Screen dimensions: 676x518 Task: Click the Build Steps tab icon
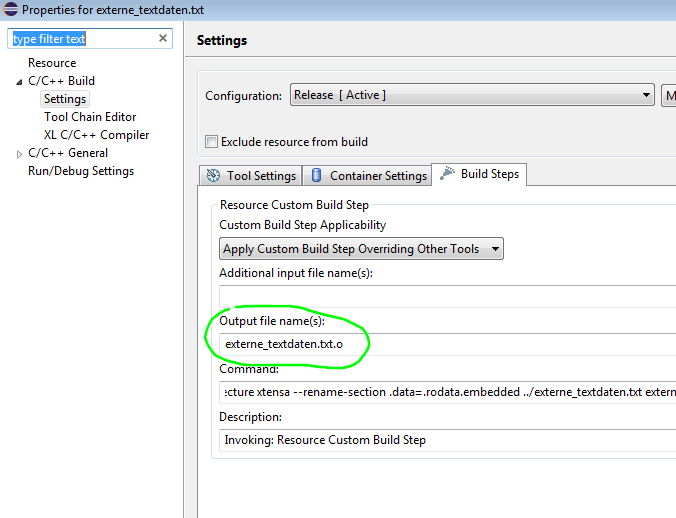[447, 173]
